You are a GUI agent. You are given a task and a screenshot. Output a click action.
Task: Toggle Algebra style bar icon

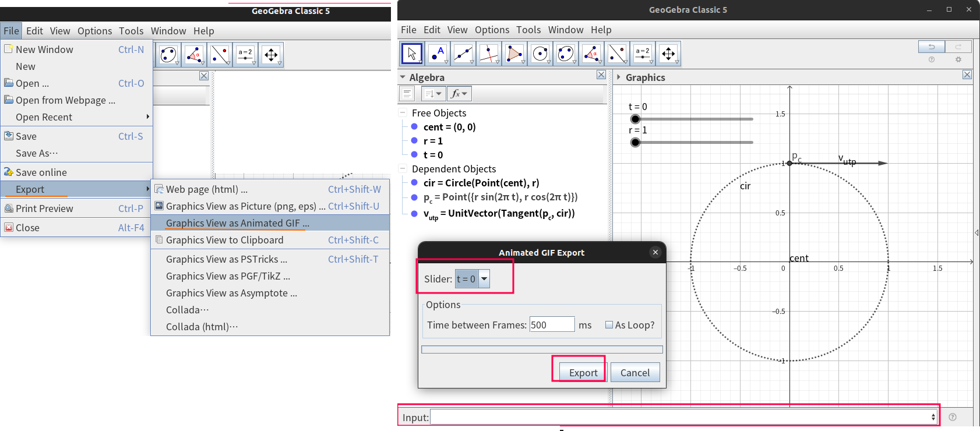(407, 93)
